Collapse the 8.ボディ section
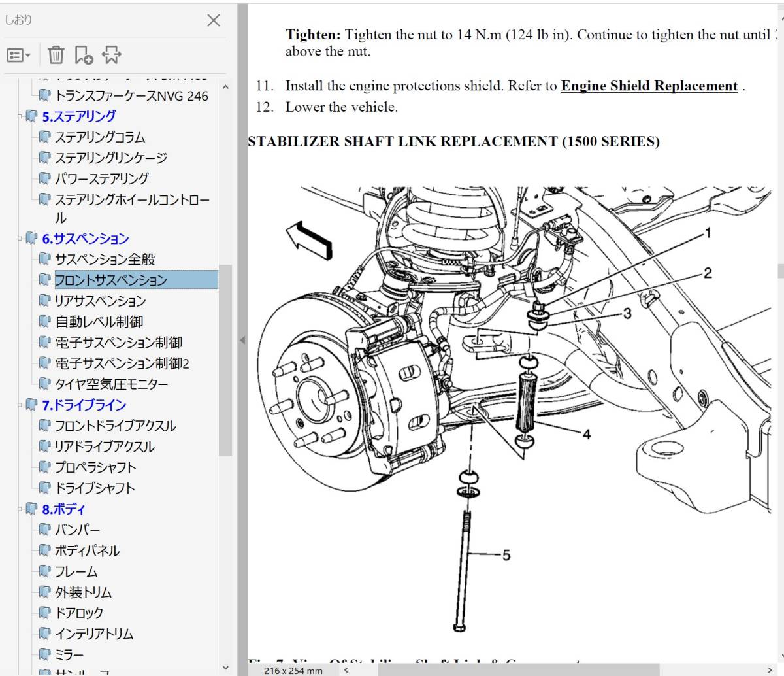This screenshot has height=676, width=784. 20,509
